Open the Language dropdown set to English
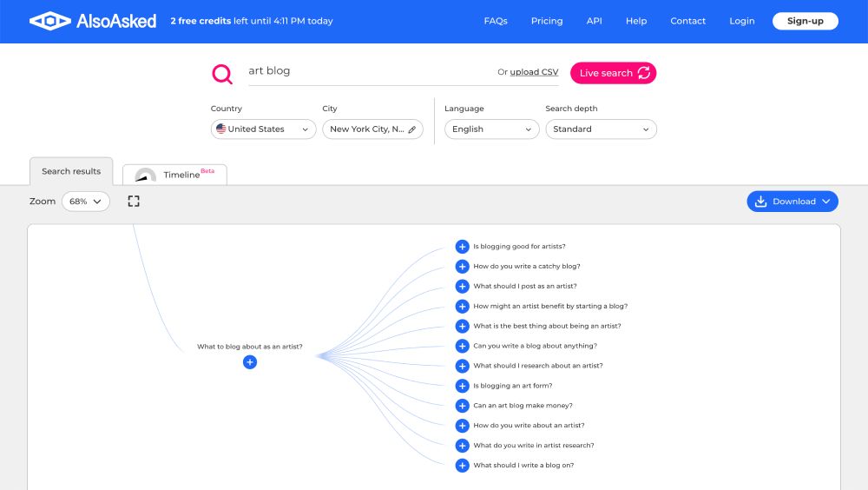The image size is (868, 490). 491,129
